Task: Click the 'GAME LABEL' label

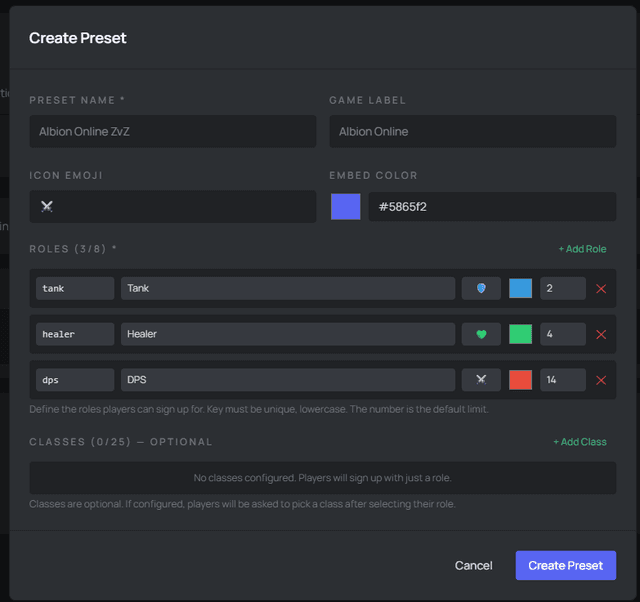Action: tap(367, 100)
